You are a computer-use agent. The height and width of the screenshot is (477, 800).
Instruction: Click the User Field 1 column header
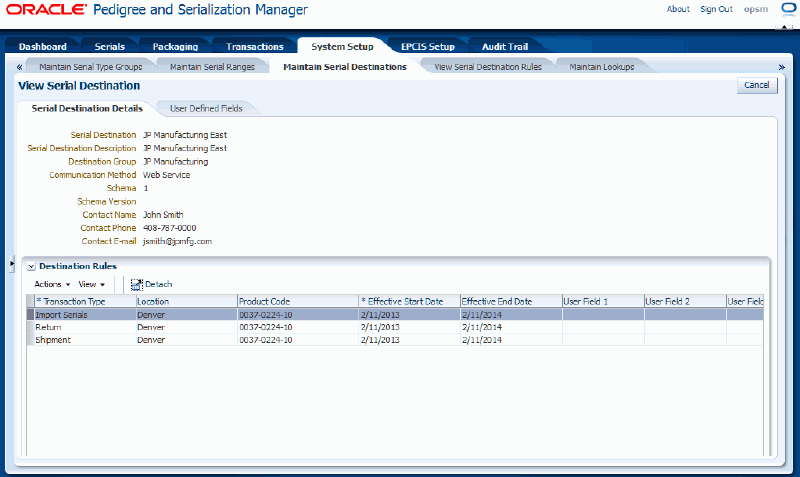click(x=603, y=302)
